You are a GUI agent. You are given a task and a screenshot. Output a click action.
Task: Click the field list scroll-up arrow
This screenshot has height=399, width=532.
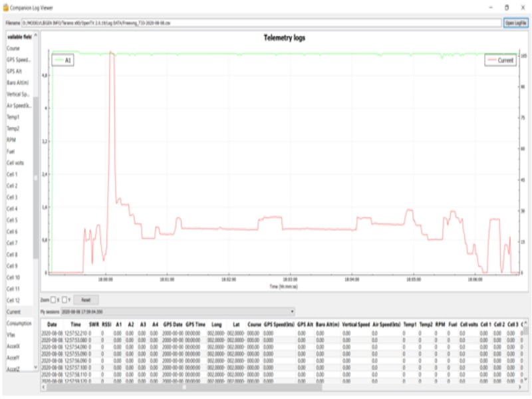pos(36,36)
